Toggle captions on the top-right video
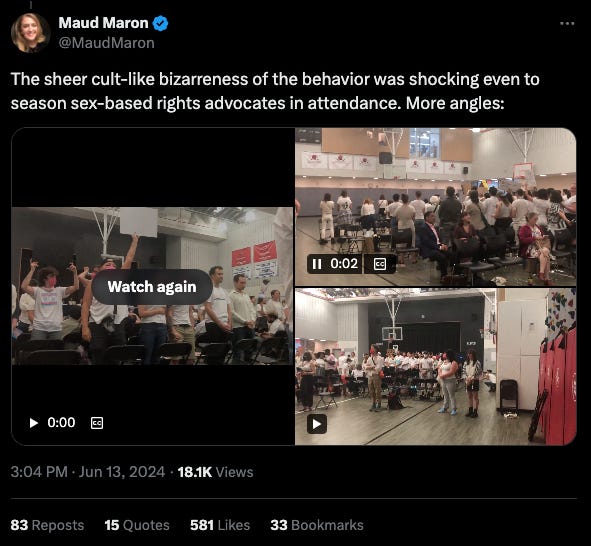This screenshot has width=591, height=546. [380, 264]
